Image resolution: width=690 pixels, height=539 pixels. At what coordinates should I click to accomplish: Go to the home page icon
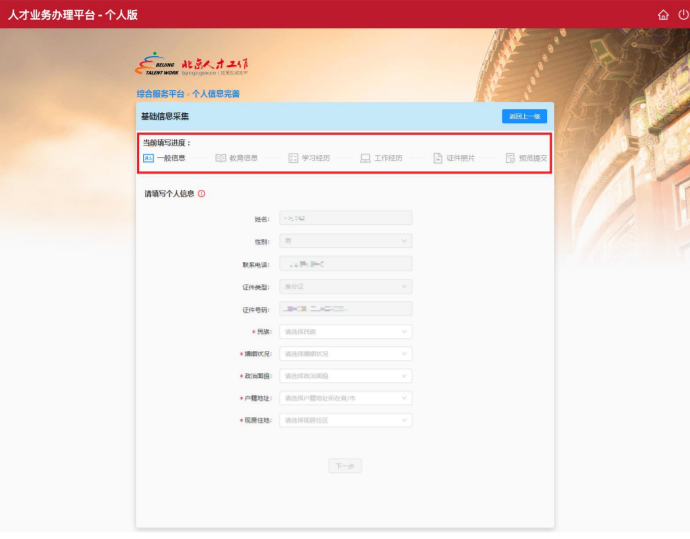tap(663, 15)
